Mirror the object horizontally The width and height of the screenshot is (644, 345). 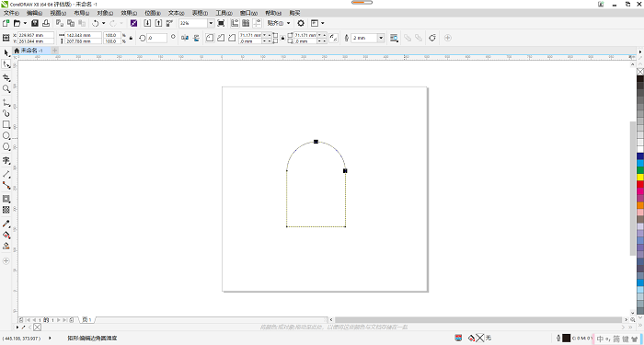(x=185, y=38)
